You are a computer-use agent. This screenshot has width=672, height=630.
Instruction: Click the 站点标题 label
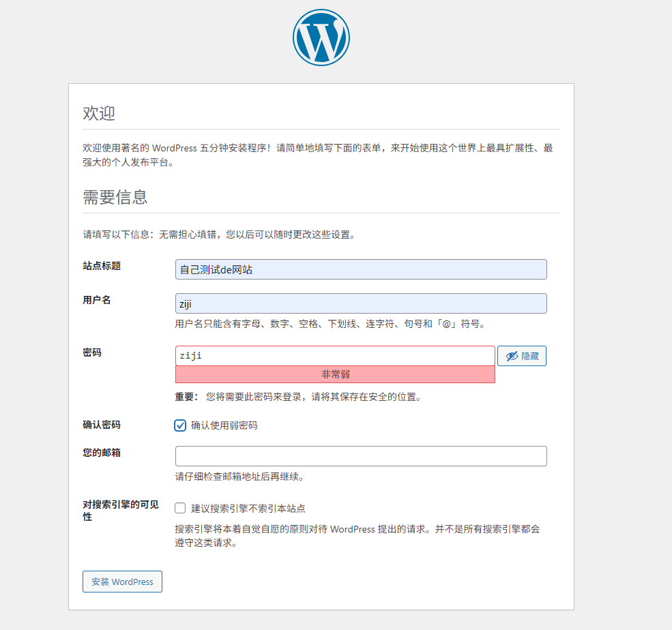click(102, 266)
